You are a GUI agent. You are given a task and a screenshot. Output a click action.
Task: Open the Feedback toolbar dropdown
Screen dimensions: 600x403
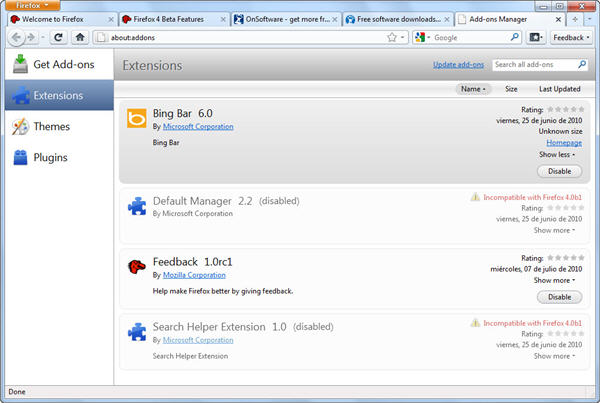pyautogui.click(x=571, y=38)
